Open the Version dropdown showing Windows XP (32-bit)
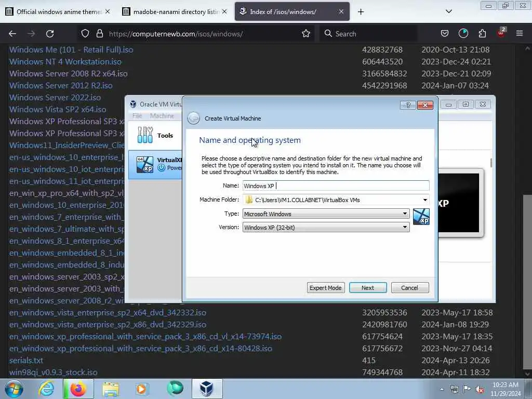Viewport: 532px width, 399px height. (x=326, y=228)
